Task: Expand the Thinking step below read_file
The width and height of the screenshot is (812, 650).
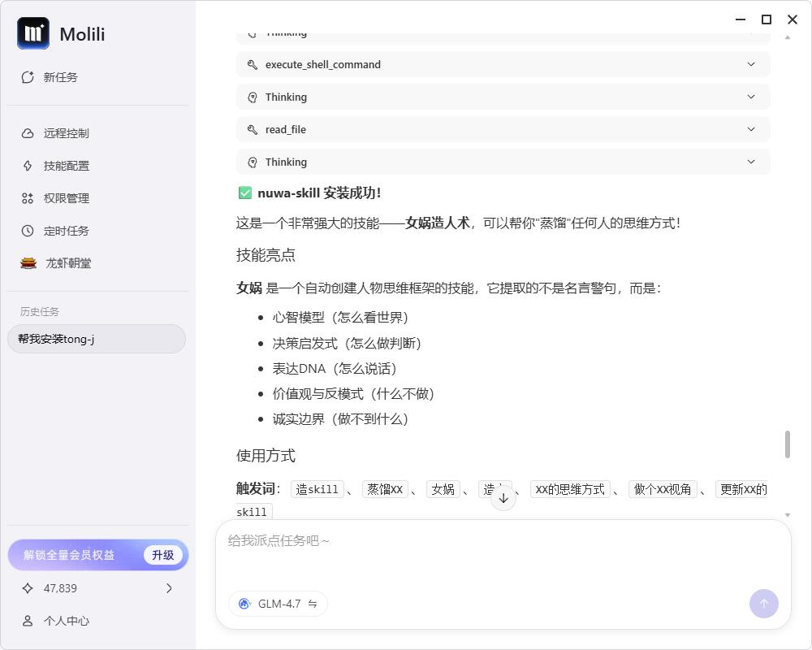Action: click(503, 162)
